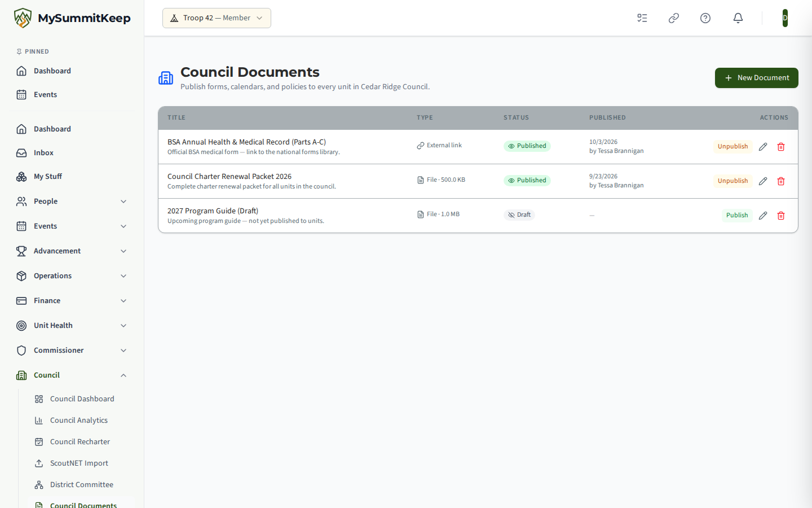Click the link icon in top bar
812x508 pixels.
click(674, 18)
